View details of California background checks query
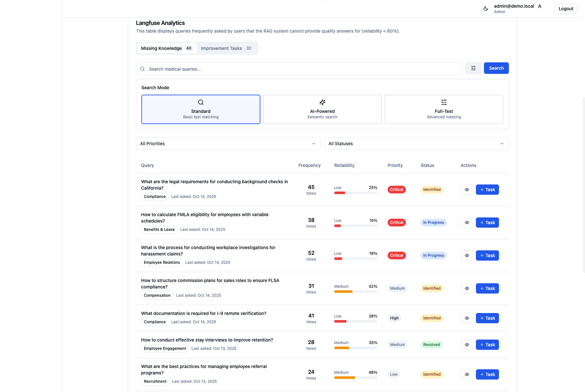This screenshot has height=392, width=585. 467,190
